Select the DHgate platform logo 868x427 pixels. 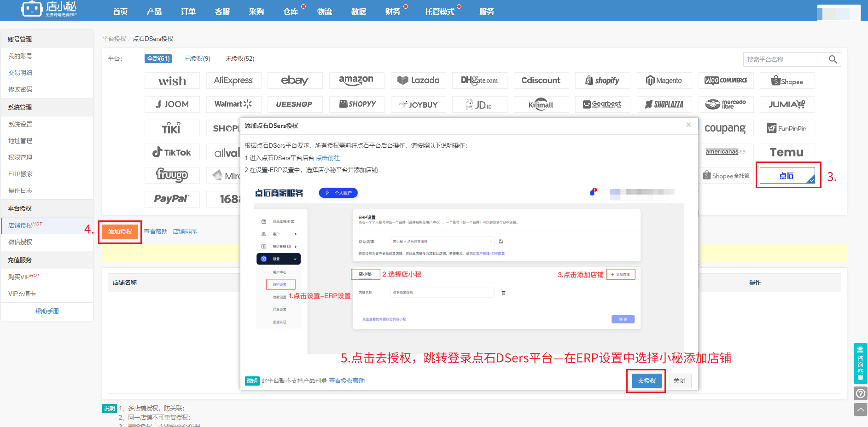pyautogui.click(x=479, y=81)
